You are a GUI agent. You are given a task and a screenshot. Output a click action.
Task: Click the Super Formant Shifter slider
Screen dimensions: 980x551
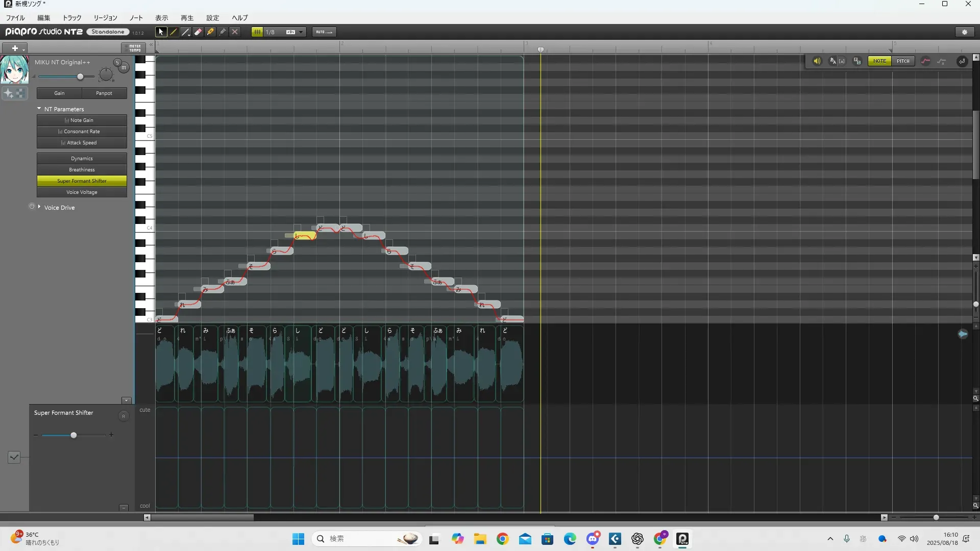click(x=73, y=435)
